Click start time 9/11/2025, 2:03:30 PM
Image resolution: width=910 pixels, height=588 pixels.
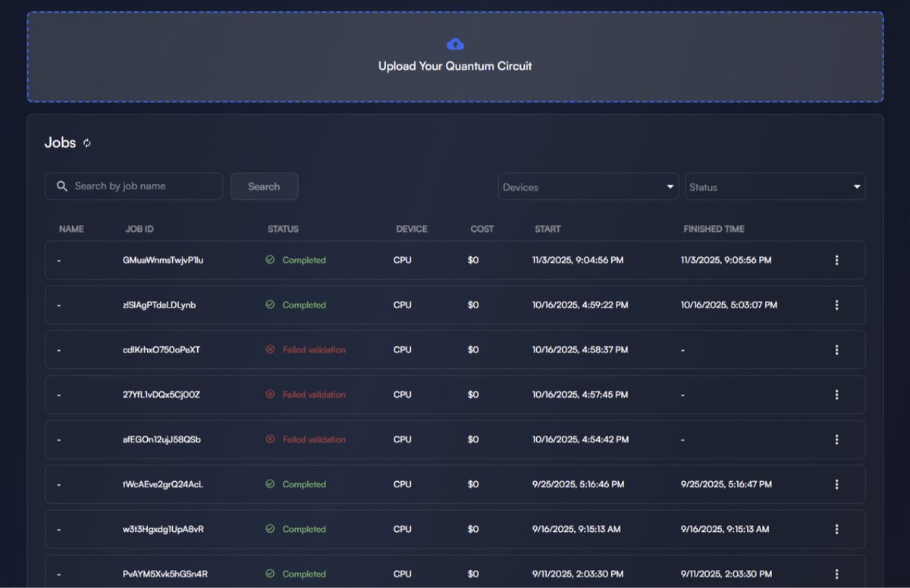pos(578,574)
